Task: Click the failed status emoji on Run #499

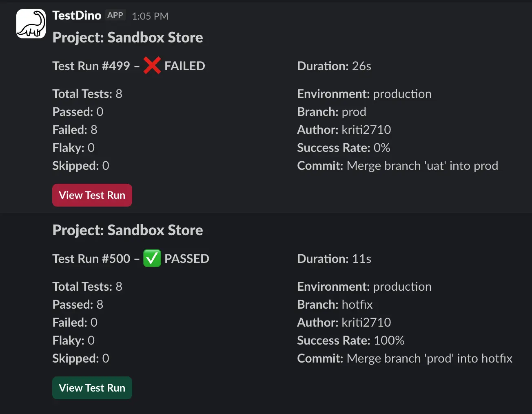Action: 151,66
